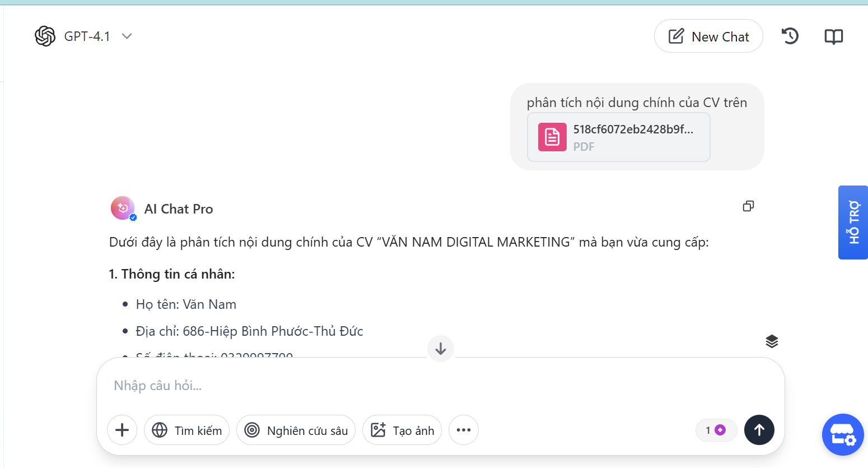This screenshot has width=868, height=468.
Task: Click the plus attachment button
Action: (122, 430)
